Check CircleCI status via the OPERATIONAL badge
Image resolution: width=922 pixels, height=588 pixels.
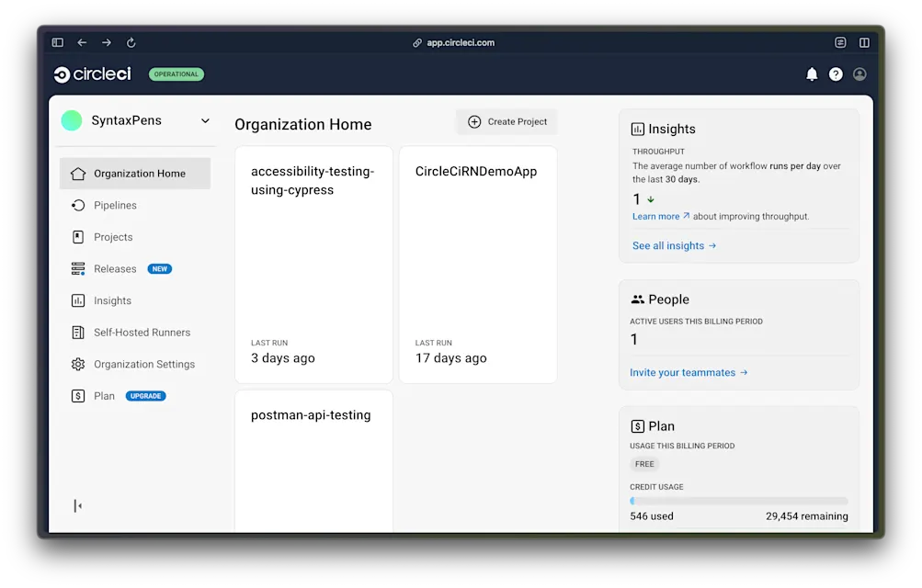176,74
